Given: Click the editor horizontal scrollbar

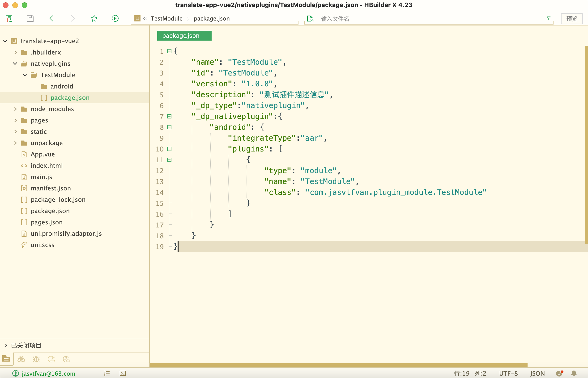Looking at the screenshot, I should [338, 365].
